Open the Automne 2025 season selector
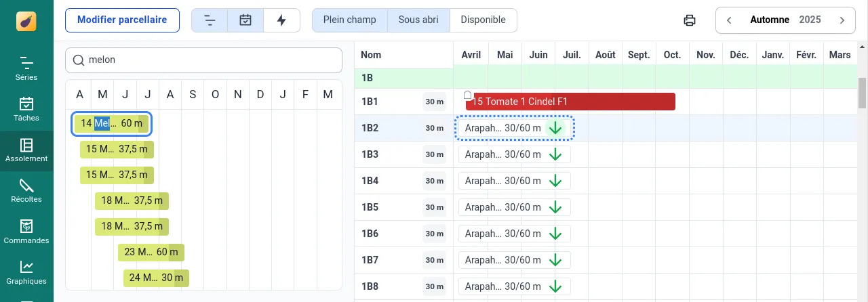This screenshot has width=868, height=302. pos(785,20)
